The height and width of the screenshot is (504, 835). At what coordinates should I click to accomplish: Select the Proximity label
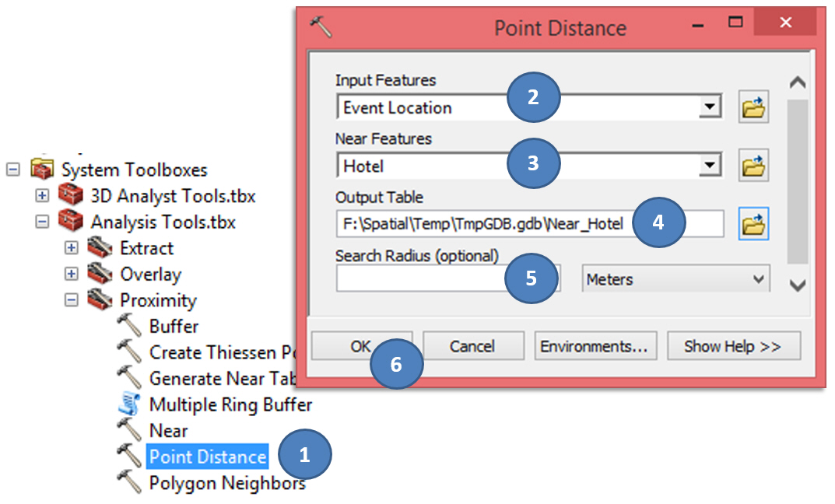(158, 301)
